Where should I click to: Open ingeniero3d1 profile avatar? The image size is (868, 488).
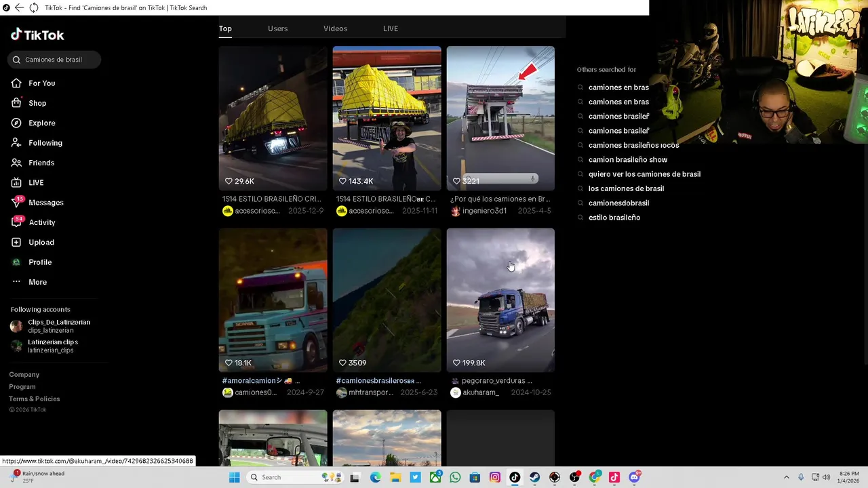click(456, 211)
